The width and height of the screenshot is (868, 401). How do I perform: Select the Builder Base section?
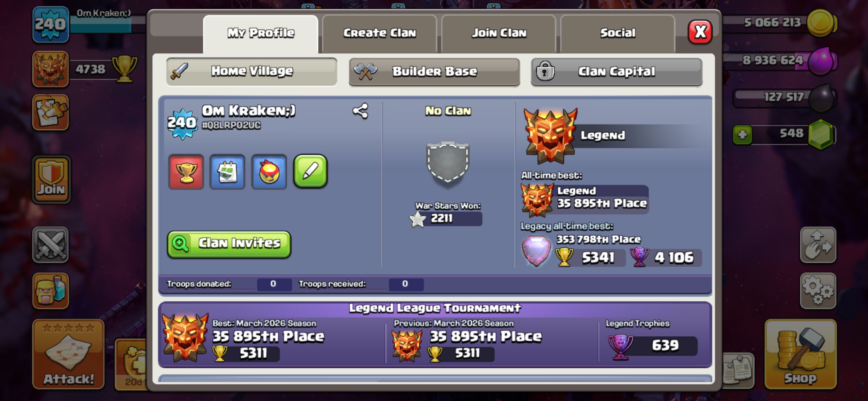click(x=434, y=72)
